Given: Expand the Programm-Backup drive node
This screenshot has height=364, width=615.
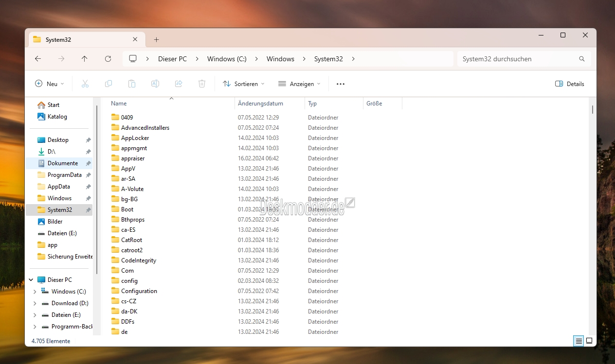Looking at the screenshot, I should click(x=35, y=327).
